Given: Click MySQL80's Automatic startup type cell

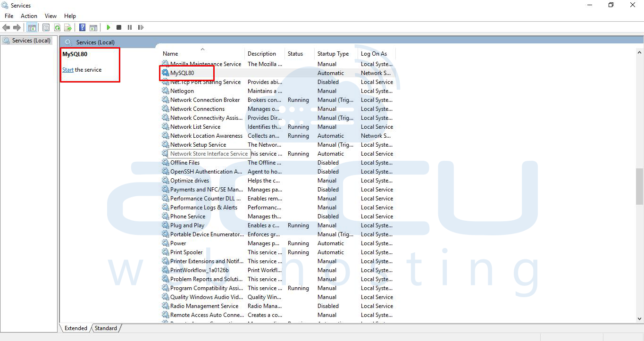Looking at the screenshot, I should click(x=331, y=73).
